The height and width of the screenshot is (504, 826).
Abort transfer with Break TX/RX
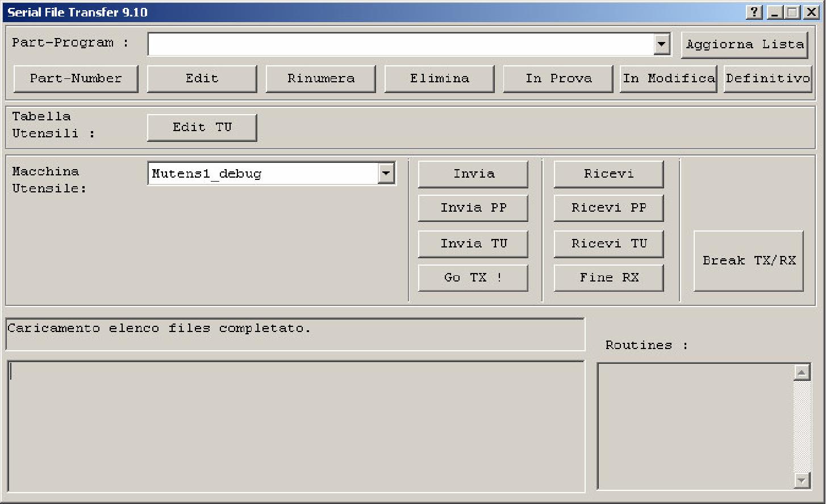pos(749,261)
